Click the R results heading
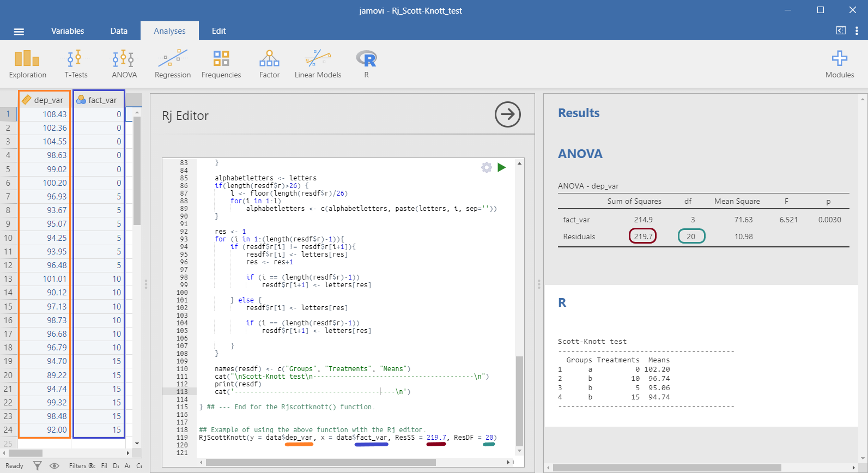The width and height of the screenshot is (868, 473). tap(562, 302)
